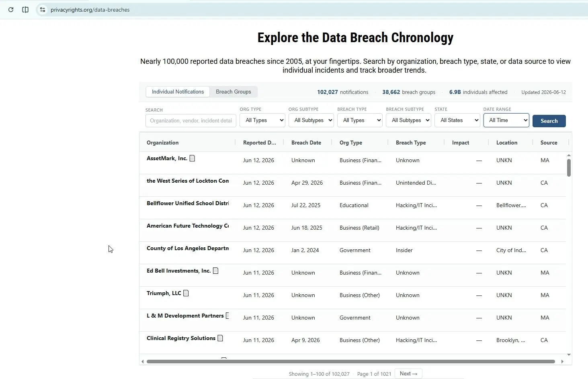The image size is (588, 379).
Task: Open document icon beside AssetMark, Inc.
Action: (192, 158)
